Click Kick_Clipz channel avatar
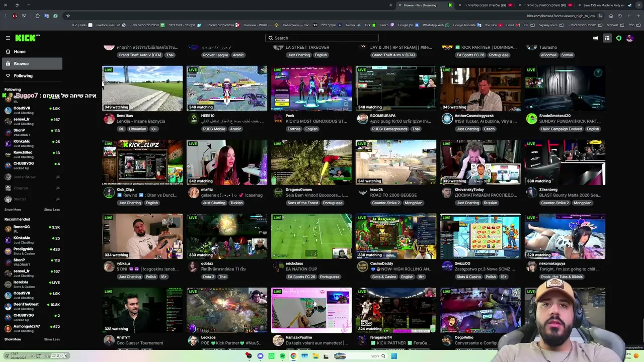The width and height of the screenshot is (644, 362). click(x=109, y=193)
